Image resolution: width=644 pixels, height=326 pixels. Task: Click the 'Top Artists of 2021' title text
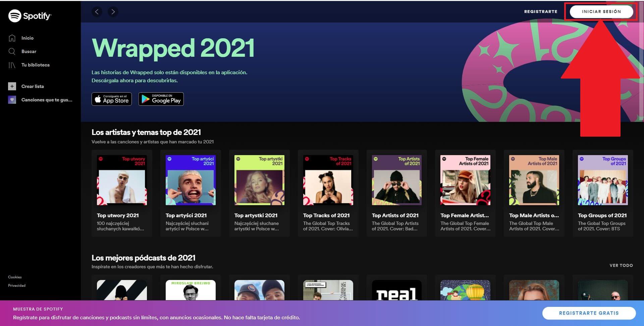click(395, 216)
